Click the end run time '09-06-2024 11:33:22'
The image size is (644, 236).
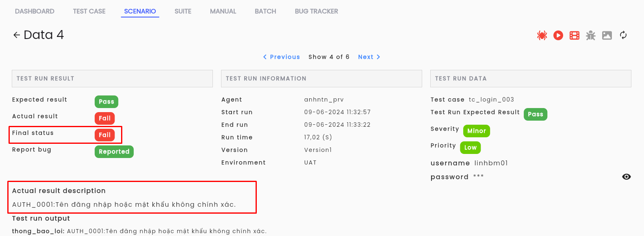pos(337,125)
